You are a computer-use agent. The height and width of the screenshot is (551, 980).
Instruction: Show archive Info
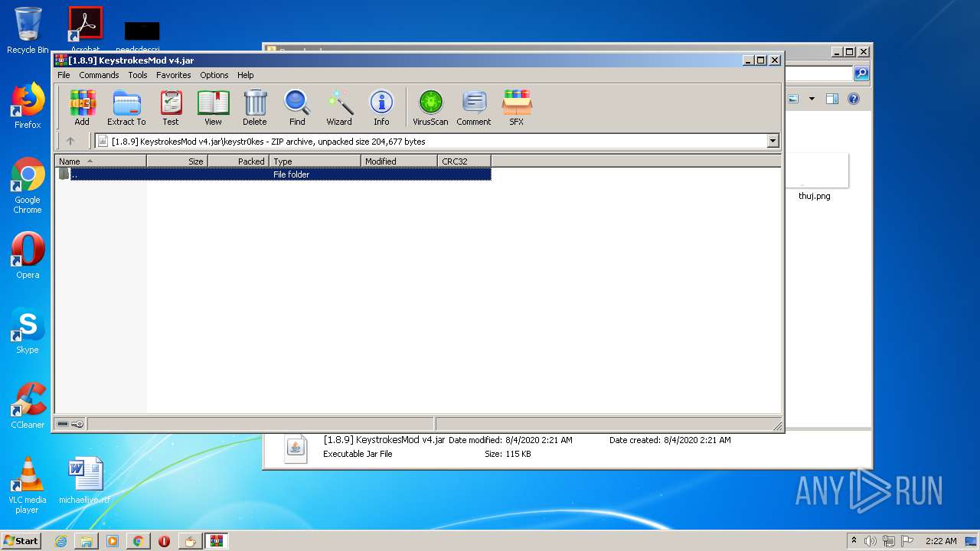tap(381, 107)
